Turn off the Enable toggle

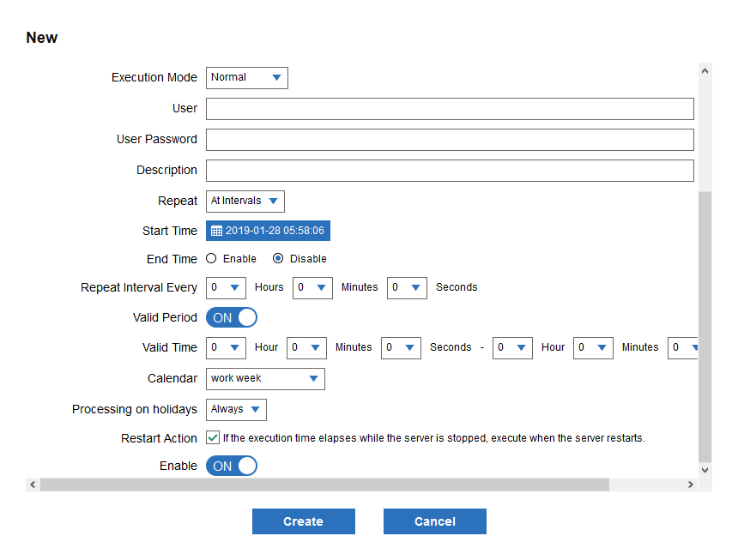click(231, 466)
